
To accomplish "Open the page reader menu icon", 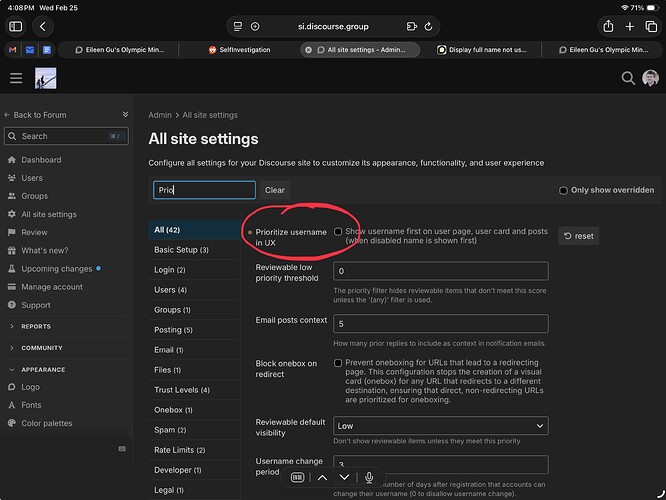I will coord(238,26).
